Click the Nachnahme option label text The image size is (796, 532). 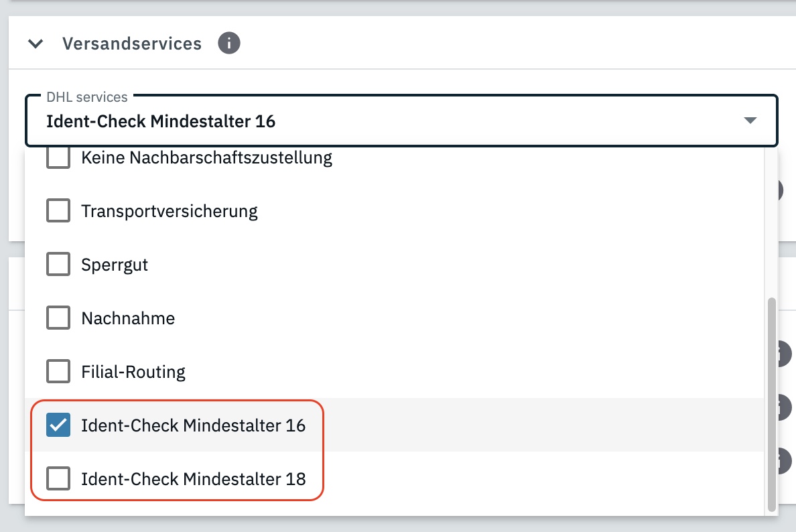point(128,318)
